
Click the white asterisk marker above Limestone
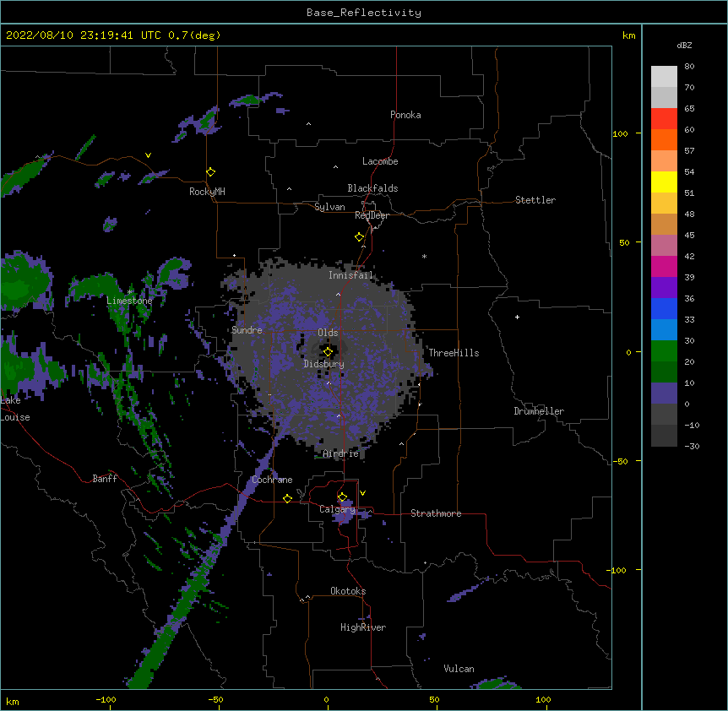(130, 292)
